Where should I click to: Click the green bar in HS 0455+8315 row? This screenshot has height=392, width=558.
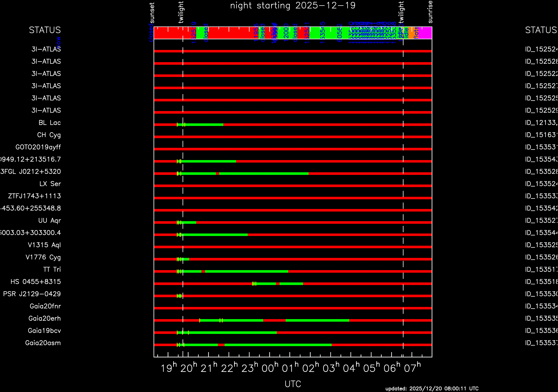266,284
